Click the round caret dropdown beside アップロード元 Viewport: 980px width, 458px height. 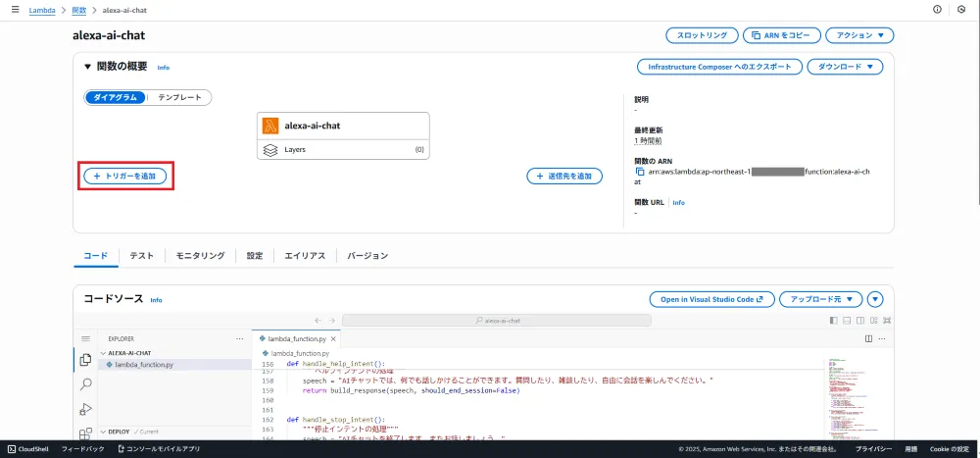875,299
